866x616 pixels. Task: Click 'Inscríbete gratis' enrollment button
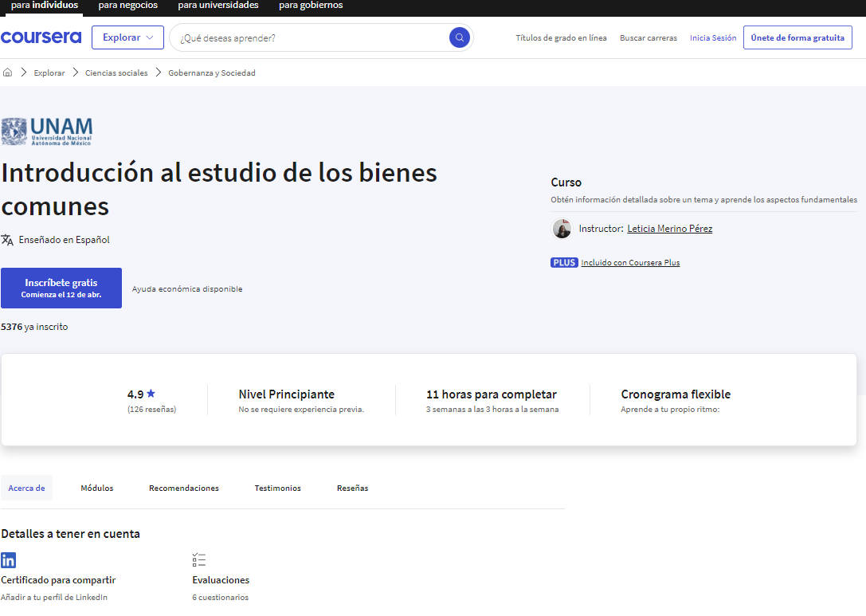point(61,288)
